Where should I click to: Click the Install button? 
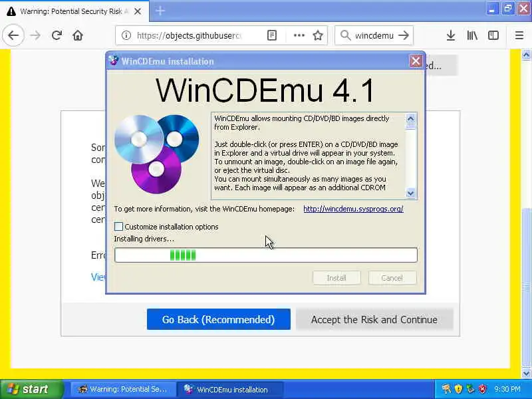[336, 278]
